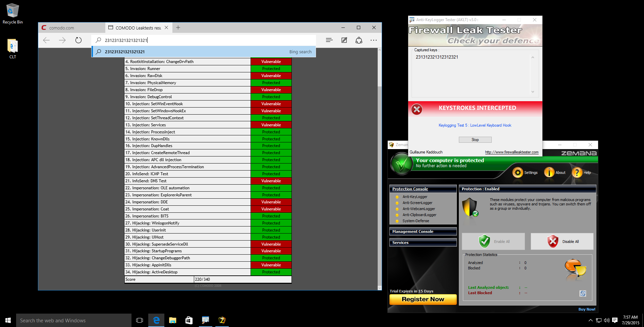Click "Keylogging Test 5 : LowLevel Keyboard Hook" text
The width and height of the screenshot is (644, 327).
click(475, 125)
